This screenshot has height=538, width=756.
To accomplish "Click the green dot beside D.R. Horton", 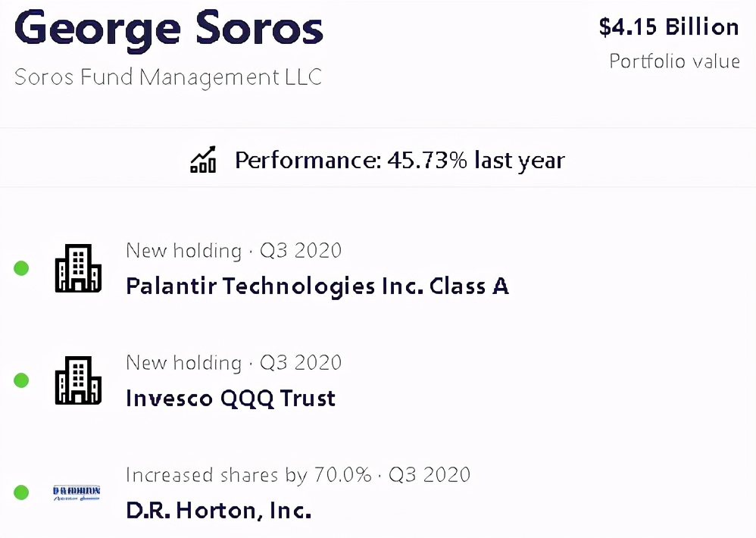I will pyautogui.click(x=21, y=493).
